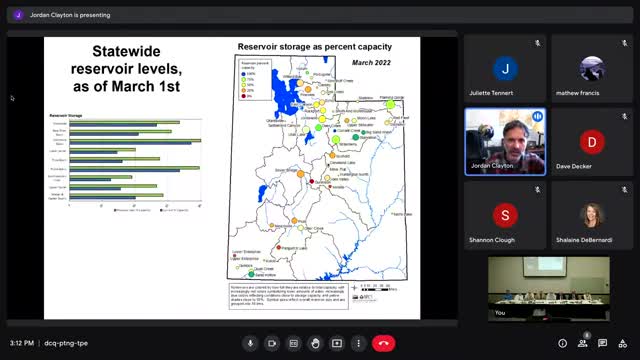Select Juliette Tennert participant tile

point(505,69)
